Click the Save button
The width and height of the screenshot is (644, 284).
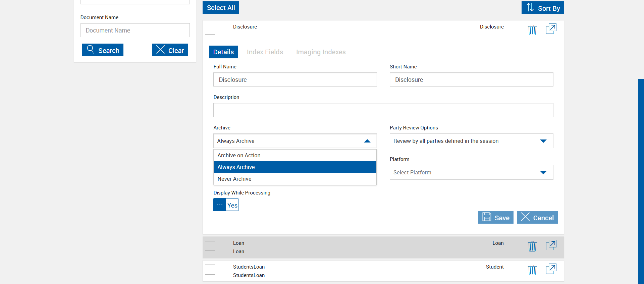tap(495, 217)
